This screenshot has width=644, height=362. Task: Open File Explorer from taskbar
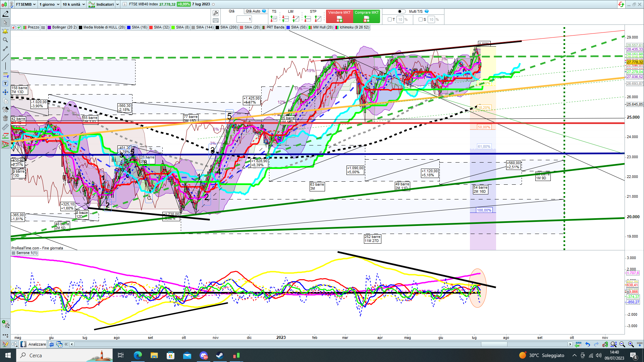click(x=154, y=355)
